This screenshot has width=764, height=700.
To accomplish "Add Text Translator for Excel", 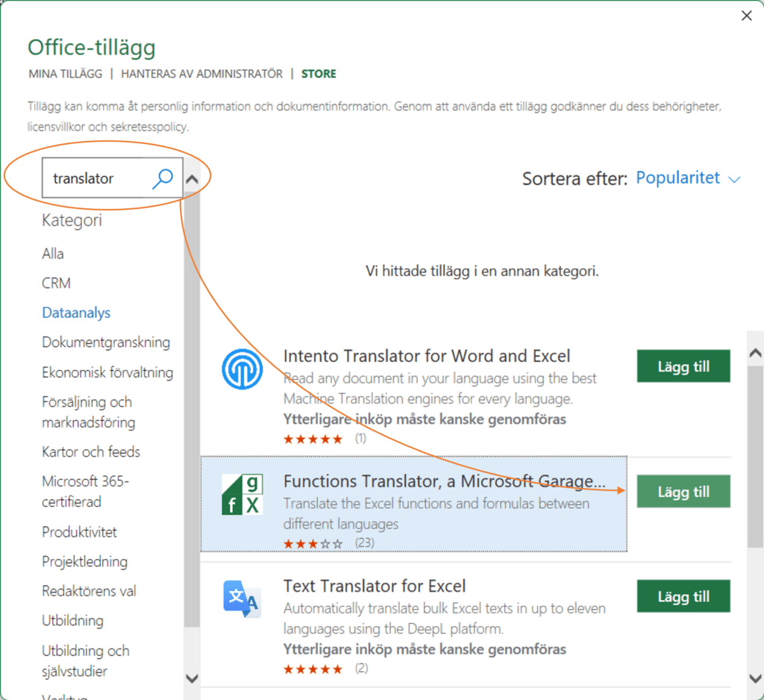I will tap(683, 596).
